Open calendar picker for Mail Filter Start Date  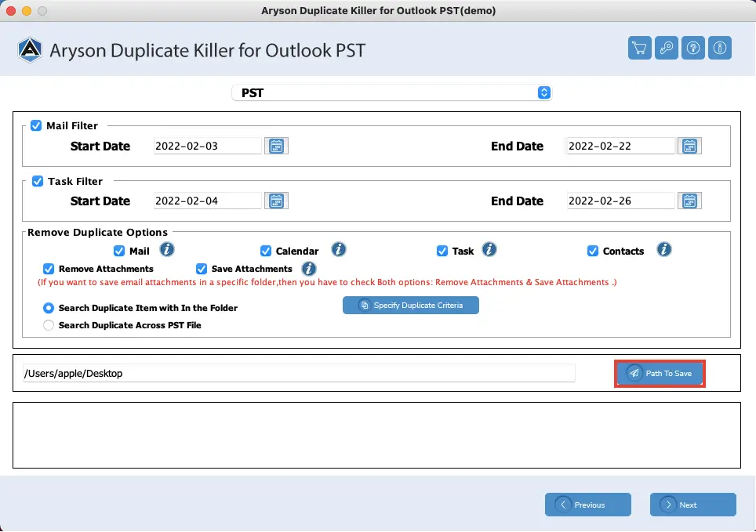click(x=276, y=146)
